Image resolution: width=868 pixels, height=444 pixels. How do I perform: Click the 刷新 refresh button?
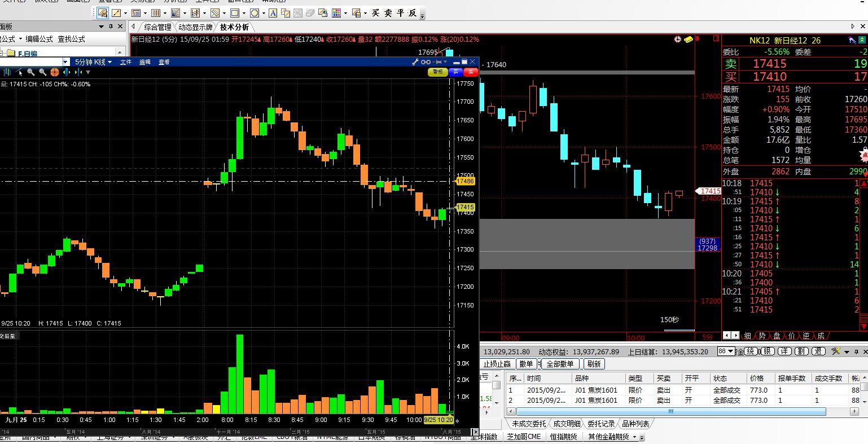593,364
